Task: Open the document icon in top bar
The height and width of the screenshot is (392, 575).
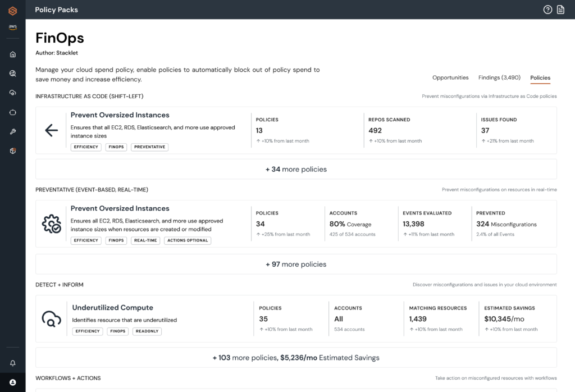Action: (x=560, y=10)
